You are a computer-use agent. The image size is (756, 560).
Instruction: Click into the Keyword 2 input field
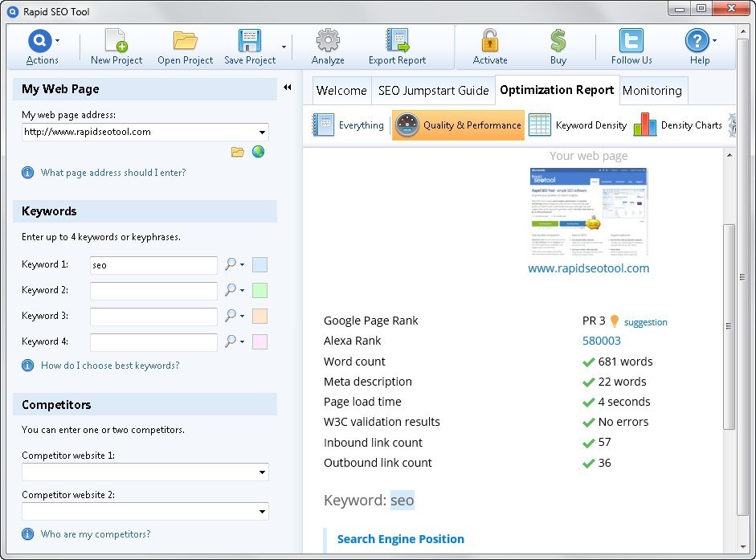point(153,291)
